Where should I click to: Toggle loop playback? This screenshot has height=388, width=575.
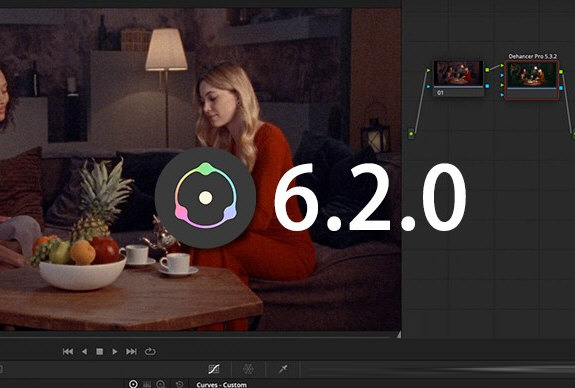tap(150, 352)
